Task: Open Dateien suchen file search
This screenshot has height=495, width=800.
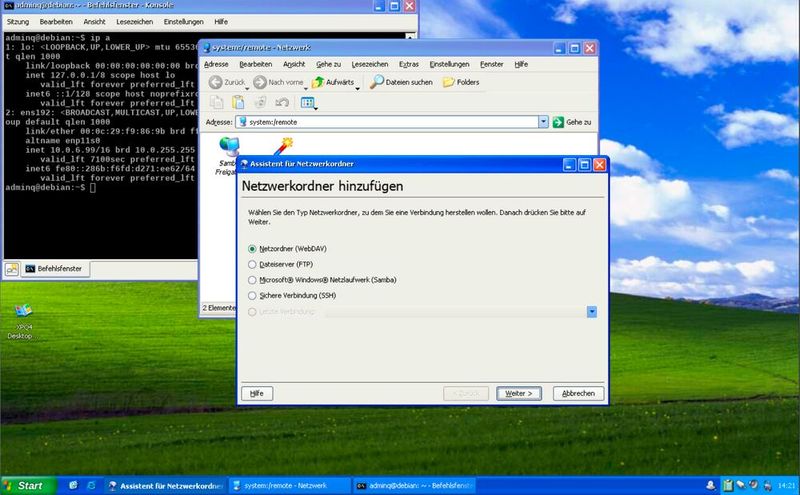Action: (402, 82)
